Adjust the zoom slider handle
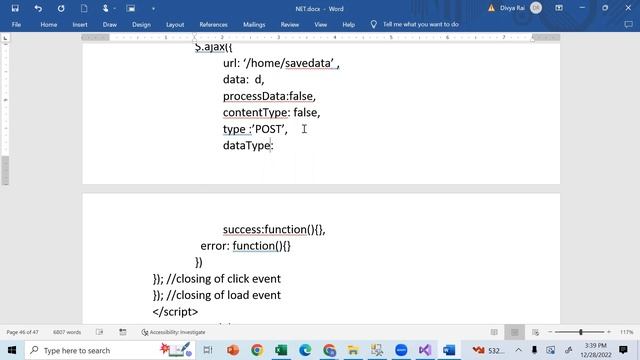 (581, 332)
